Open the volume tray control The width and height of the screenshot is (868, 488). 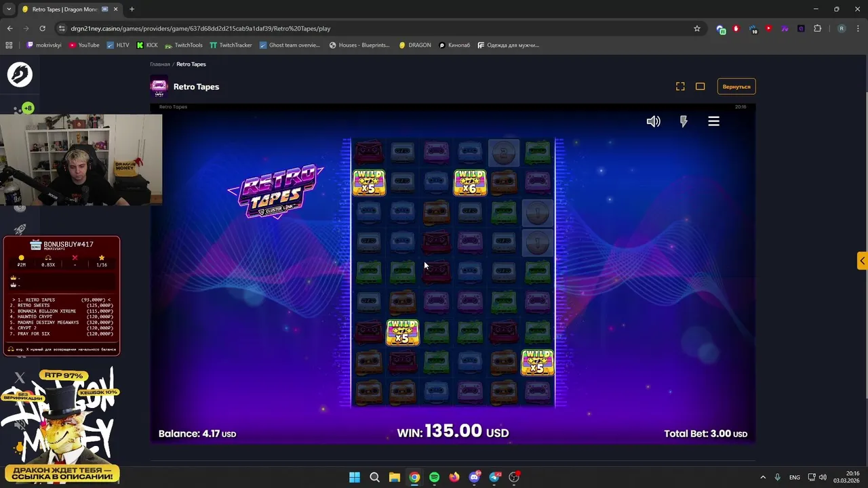coord(823,477)
